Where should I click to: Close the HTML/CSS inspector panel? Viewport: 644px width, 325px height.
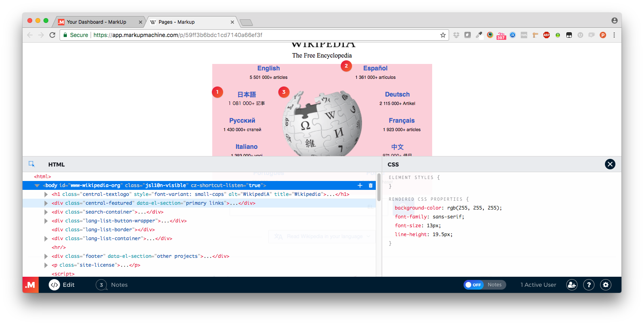[x=610, y=164]
